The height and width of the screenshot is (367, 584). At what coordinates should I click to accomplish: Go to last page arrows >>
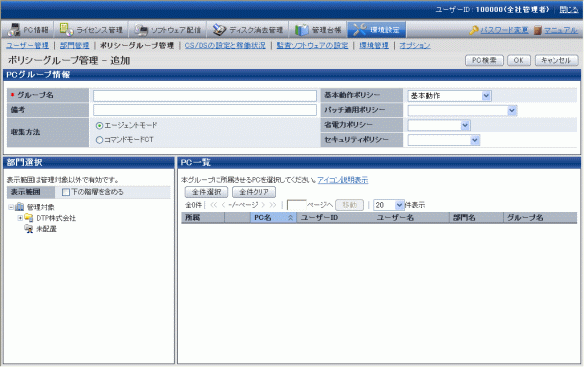273,205
